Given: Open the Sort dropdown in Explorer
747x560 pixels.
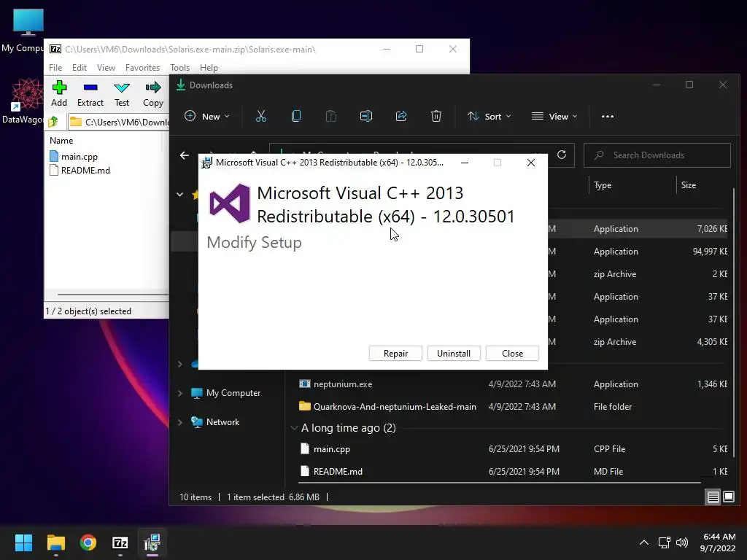Looking at the screenshot, I should click(489, 116).
